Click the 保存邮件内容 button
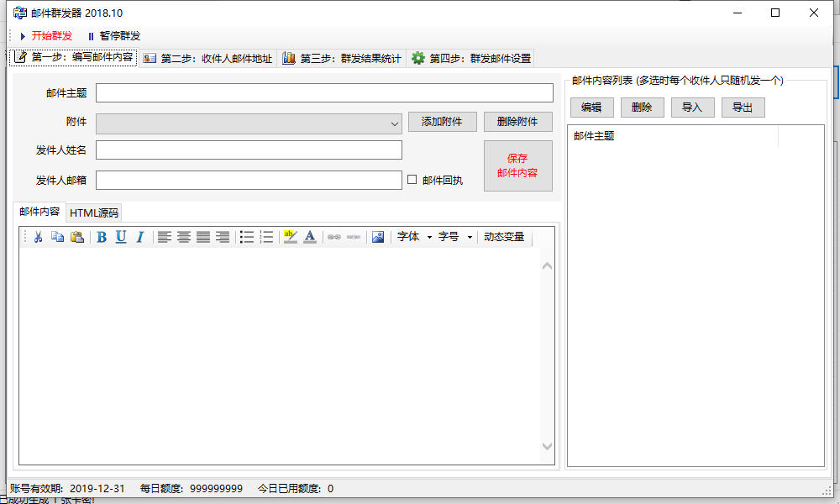 (x=517, y=165)
